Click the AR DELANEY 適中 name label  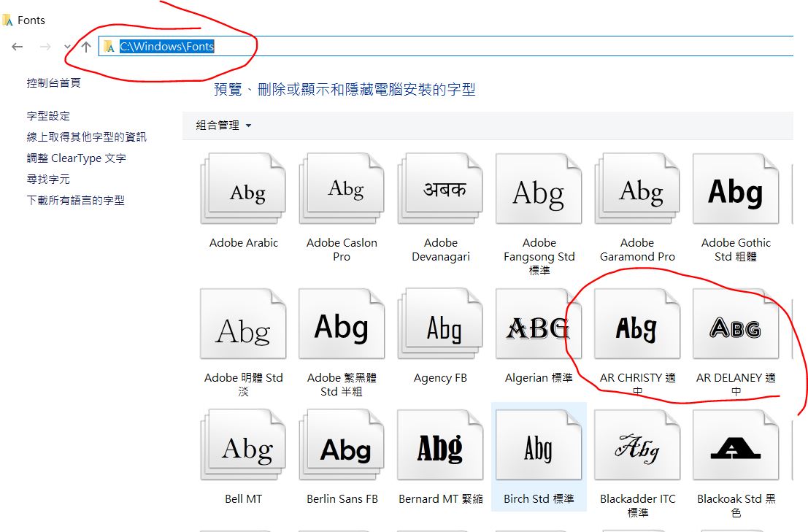736,384
